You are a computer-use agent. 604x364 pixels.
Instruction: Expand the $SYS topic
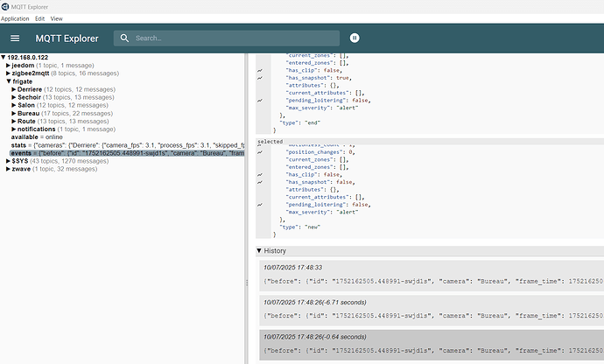click(8, 161)
